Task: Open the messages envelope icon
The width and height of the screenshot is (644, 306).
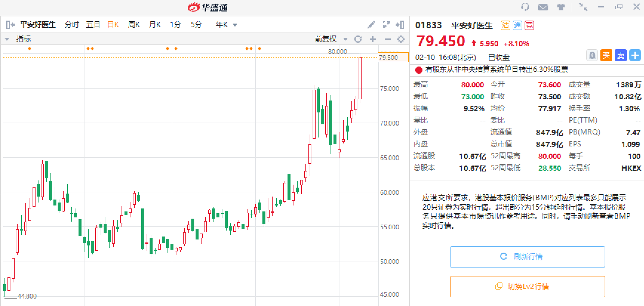Action: pyautogui.click(x=543, y=7)
